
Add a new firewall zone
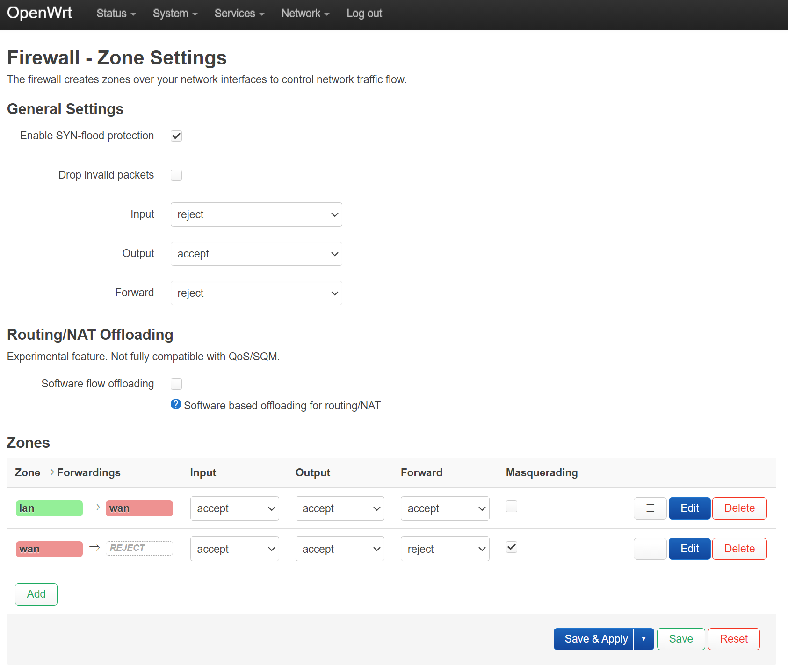point(36,594)
